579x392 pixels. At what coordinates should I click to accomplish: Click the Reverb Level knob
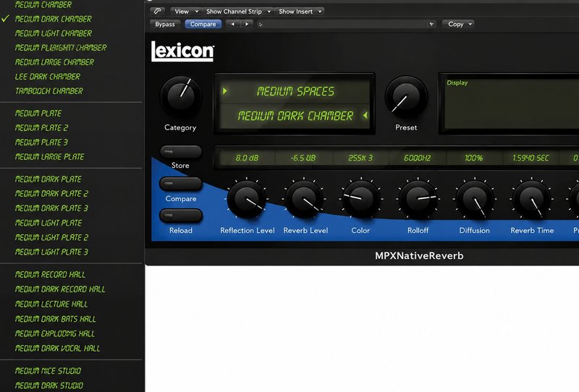[x=303, y=199]
